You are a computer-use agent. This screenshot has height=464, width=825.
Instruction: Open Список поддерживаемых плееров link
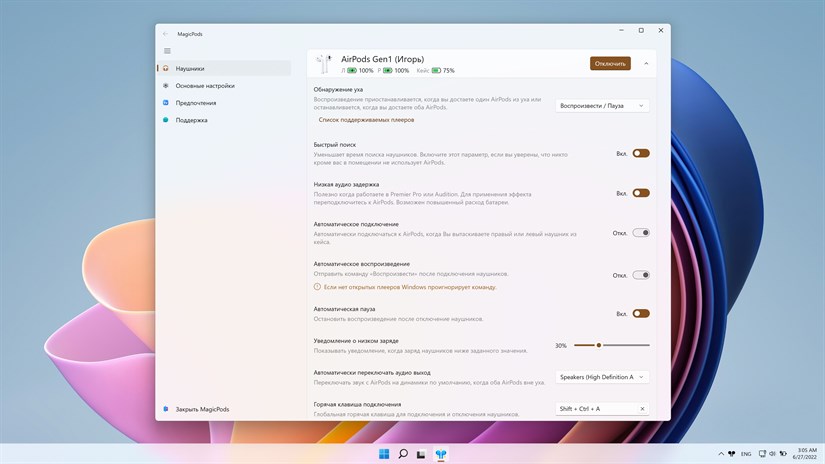pos(366,119)
